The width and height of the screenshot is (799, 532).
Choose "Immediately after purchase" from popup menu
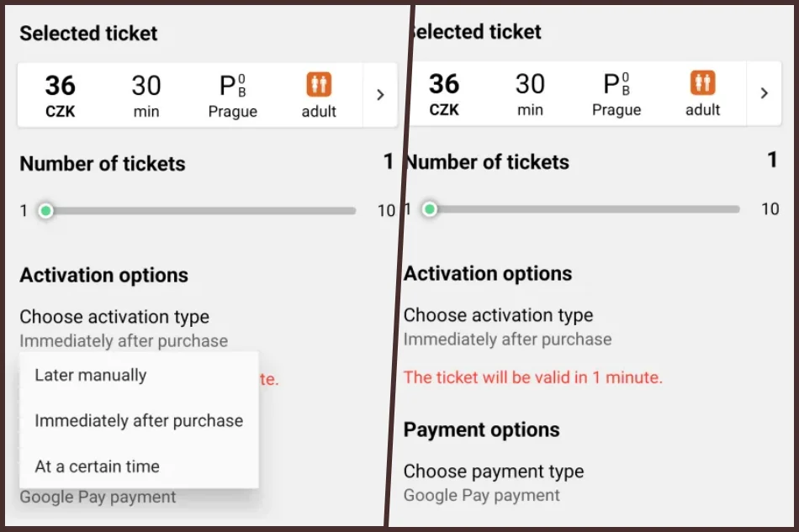(139, 421)
